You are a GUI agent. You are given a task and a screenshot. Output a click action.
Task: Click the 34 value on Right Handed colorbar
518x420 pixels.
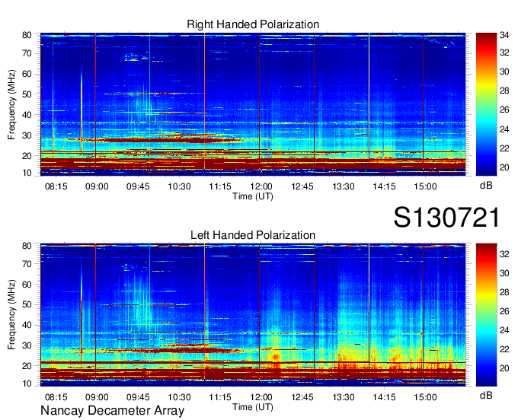coord(504,36)
